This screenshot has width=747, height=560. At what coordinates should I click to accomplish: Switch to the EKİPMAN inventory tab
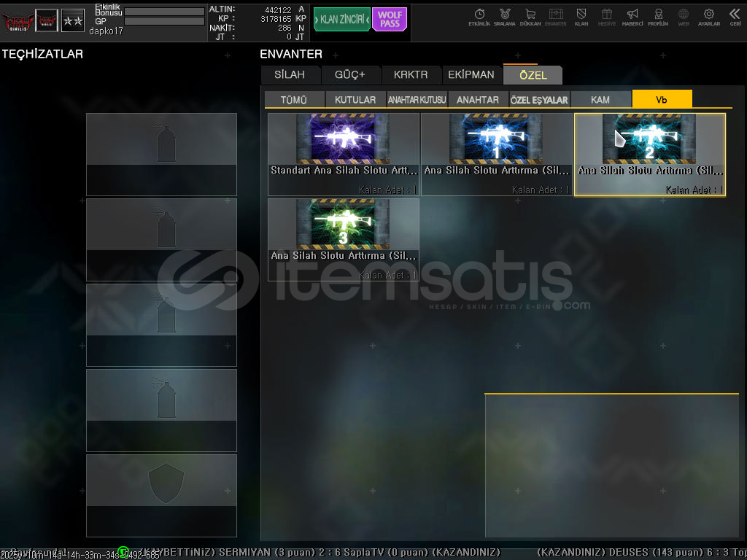tap(471, 75)
